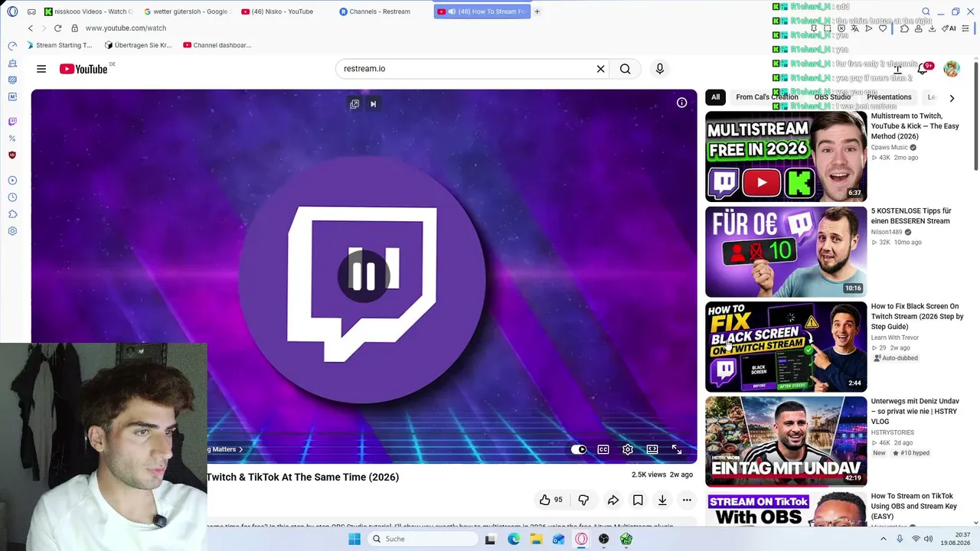The height and width of the screenshot is (551, 980).
Task: Visit the Cpaws Music channel
Action: [890, 147]
